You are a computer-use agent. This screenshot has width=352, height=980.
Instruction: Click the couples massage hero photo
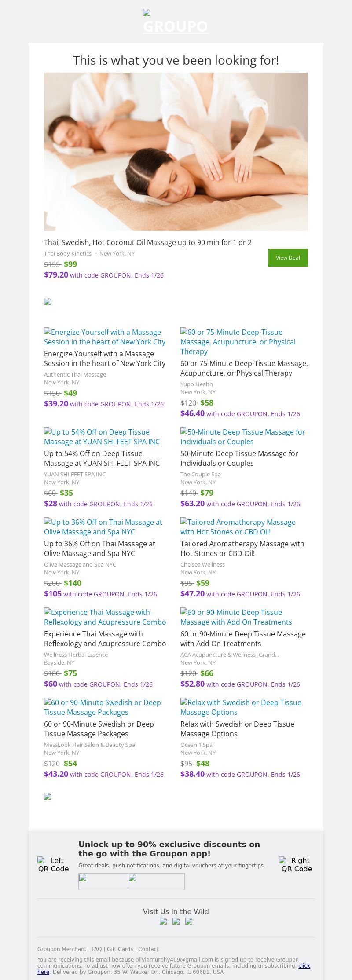tap(176, 152)
